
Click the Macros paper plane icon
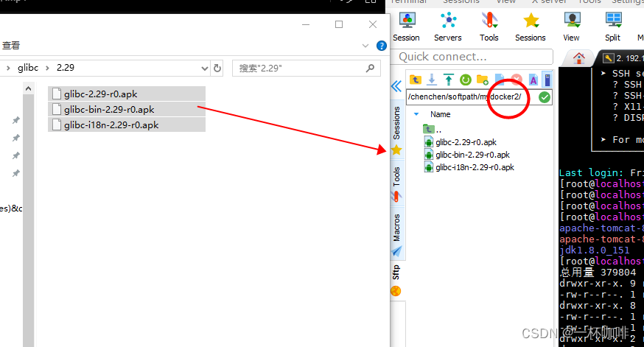[x=396, y=251]
